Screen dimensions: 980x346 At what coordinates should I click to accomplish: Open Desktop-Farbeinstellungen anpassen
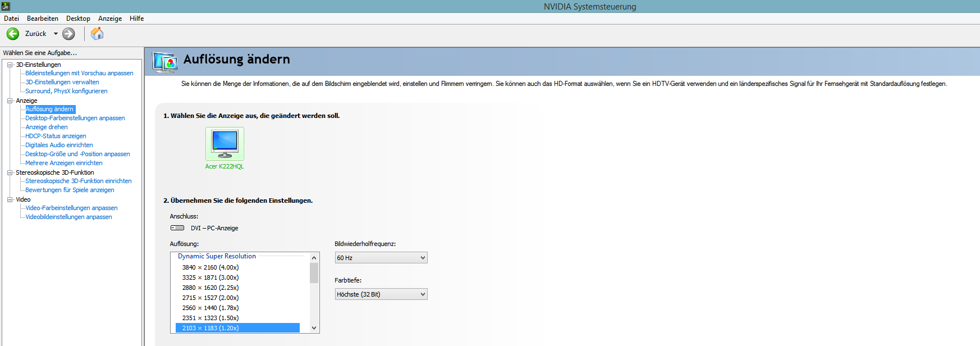point(75,118)
